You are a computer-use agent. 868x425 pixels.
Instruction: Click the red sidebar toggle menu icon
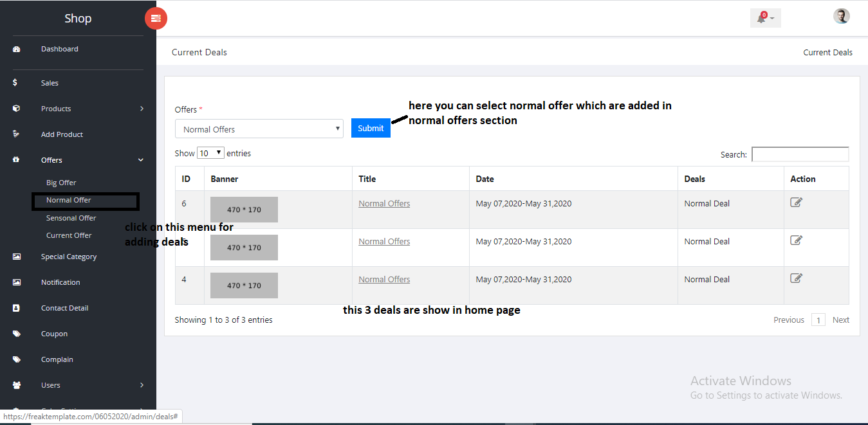tap(156, 19)
